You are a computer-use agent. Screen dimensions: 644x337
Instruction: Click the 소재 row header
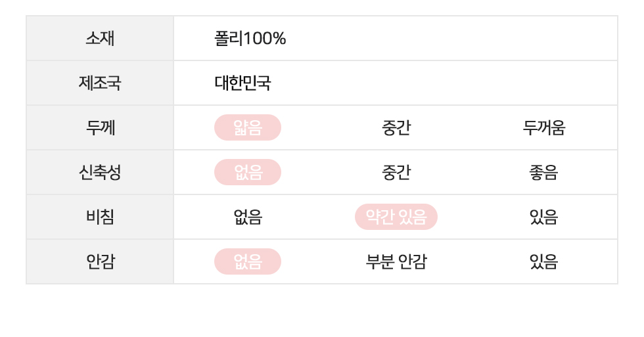[100, 38]
